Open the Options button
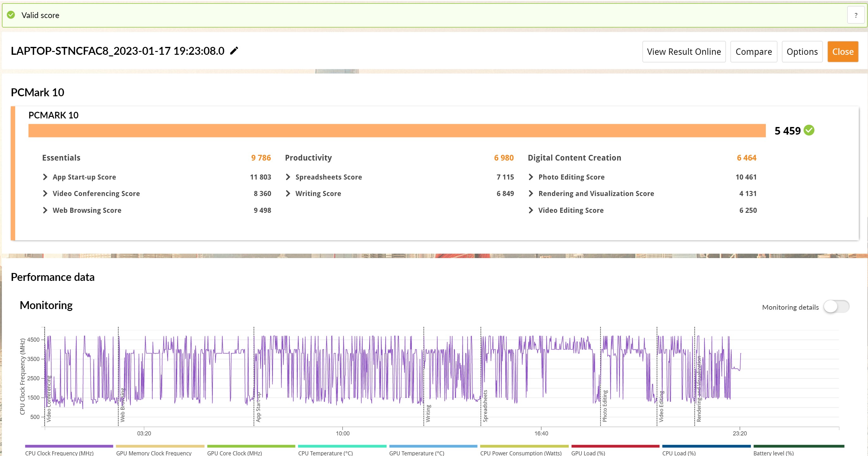This screenshot has width=868, height=456. 802,52
